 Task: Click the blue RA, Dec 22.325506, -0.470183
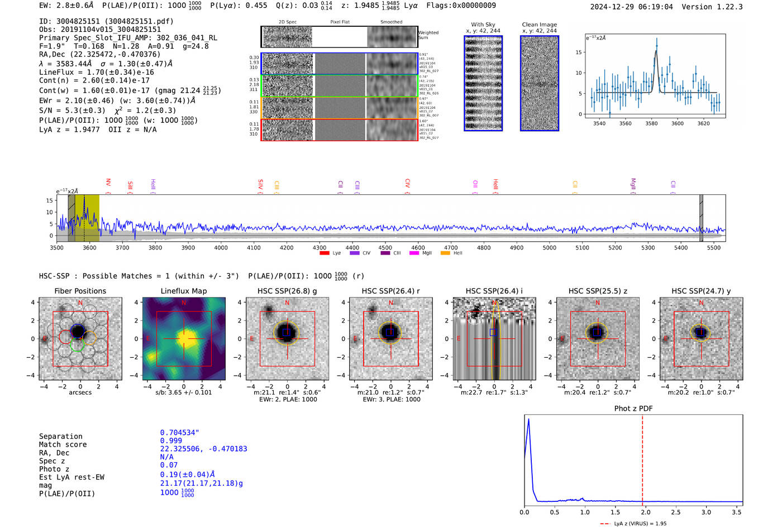click(x=203, y=449)
